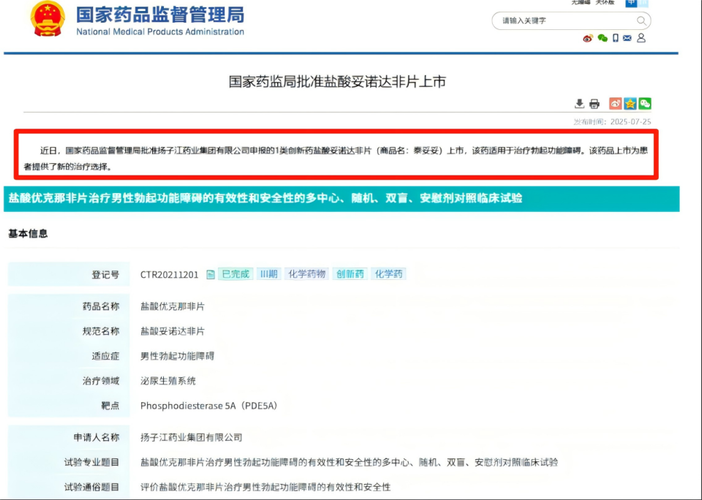Click the user account profile icon
This screenshot has height=500, width=702.
coord(641,38)
